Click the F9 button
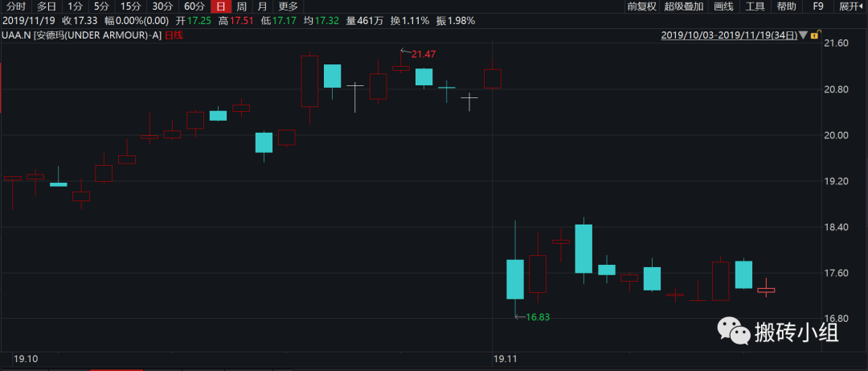The height and width of the screenshot is (371, 868). click(818, 6)
